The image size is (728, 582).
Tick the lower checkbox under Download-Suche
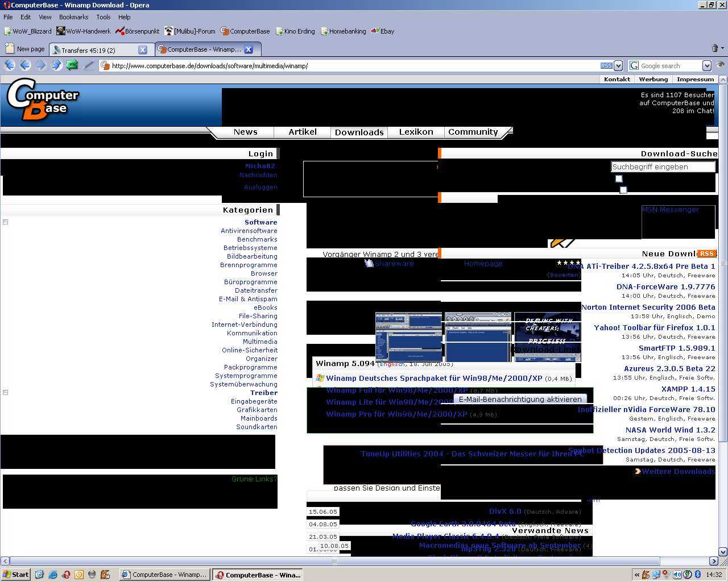click(623, 190)
